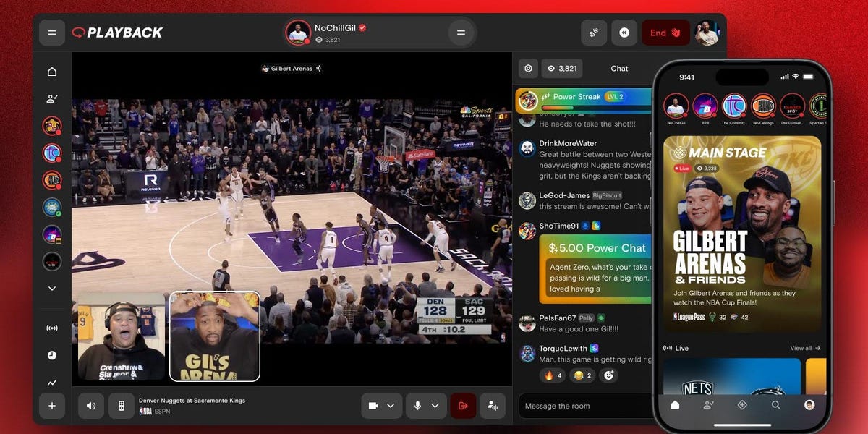Select the Home icon in the left sidebar
868x434 pixels.
[52, 71]
